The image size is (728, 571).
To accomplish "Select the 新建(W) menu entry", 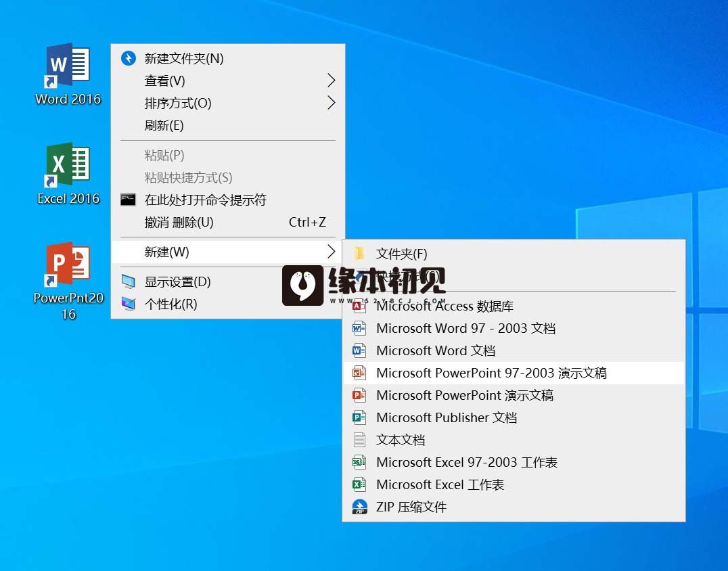I will tap(228, 252).
